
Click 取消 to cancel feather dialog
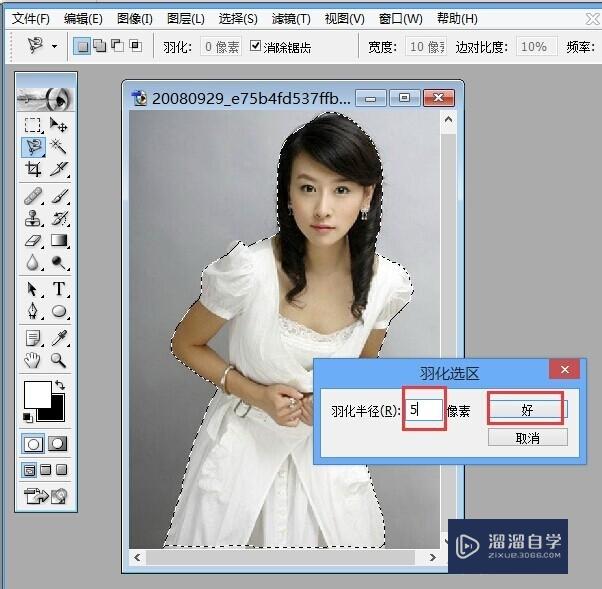528,438
